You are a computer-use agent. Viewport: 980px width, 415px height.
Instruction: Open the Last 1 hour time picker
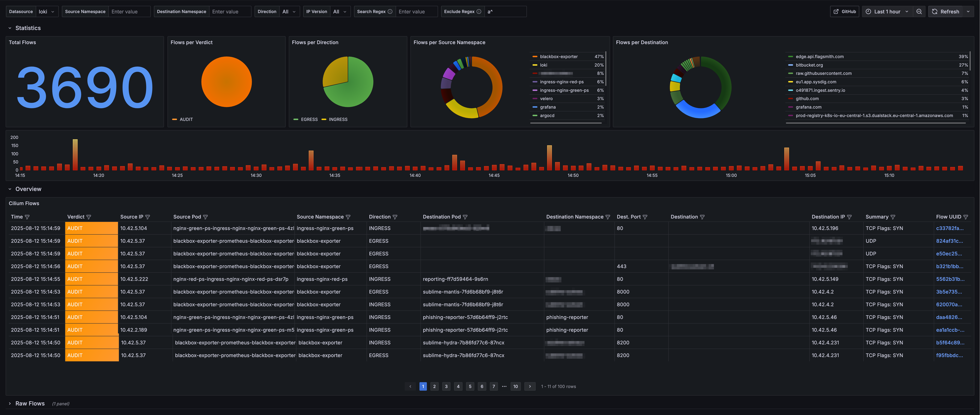(887, 11)
